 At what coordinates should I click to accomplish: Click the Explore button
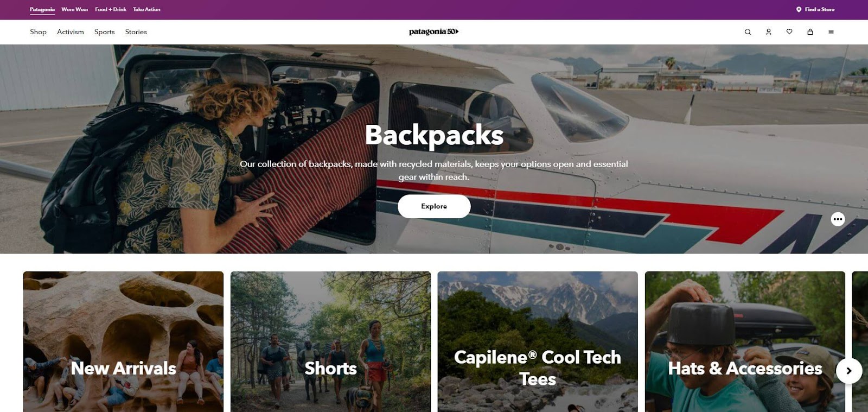[x=434, y=206]
